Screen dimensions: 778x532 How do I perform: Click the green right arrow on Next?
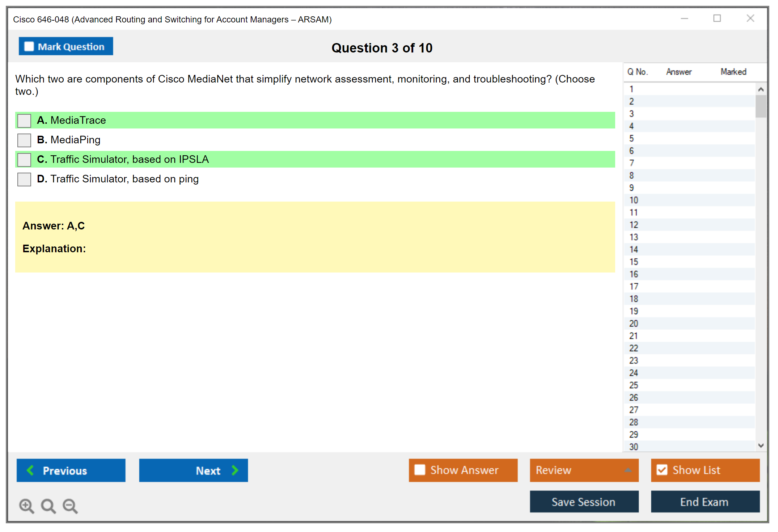point(235,470)
